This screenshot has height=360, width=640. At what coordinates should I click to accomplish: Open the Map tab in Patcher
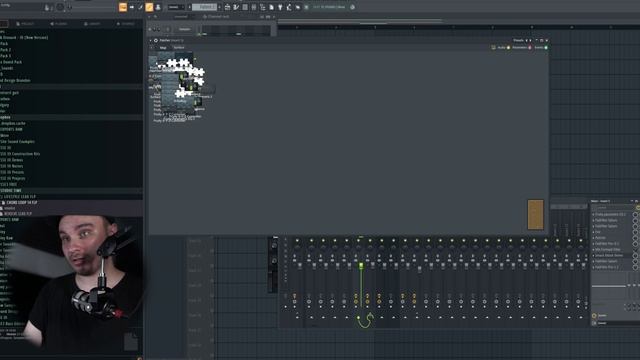(163, 48)
